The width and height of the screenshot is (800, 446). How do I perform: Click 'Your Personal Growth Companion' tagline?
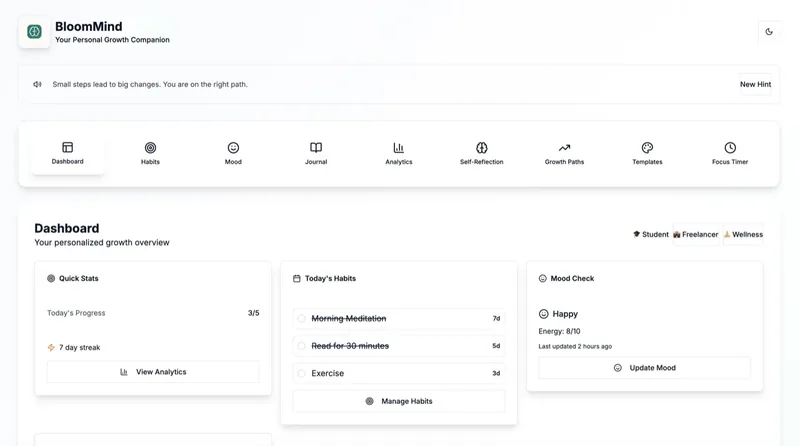[x=112, y=40]
